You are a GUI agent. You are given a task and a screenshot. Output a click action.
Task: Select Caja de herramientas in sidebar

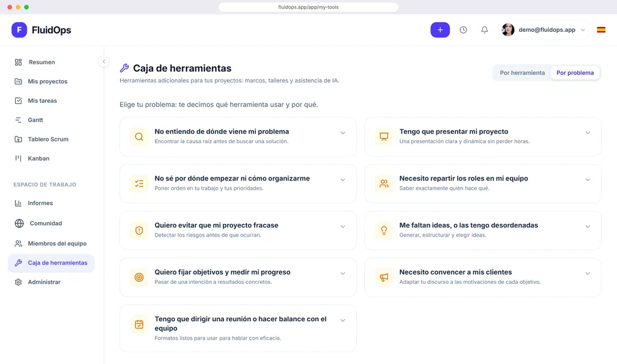tap(51, 263)
